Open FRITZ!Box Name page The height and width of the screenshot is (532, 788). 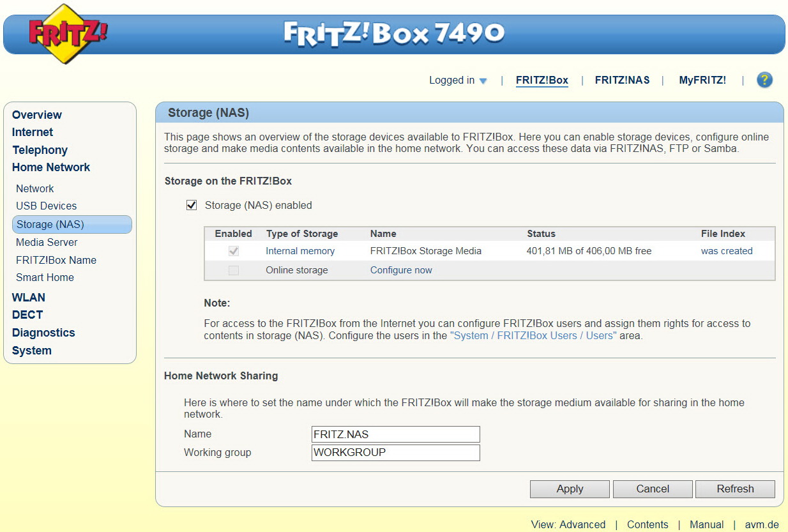(56, 260)
